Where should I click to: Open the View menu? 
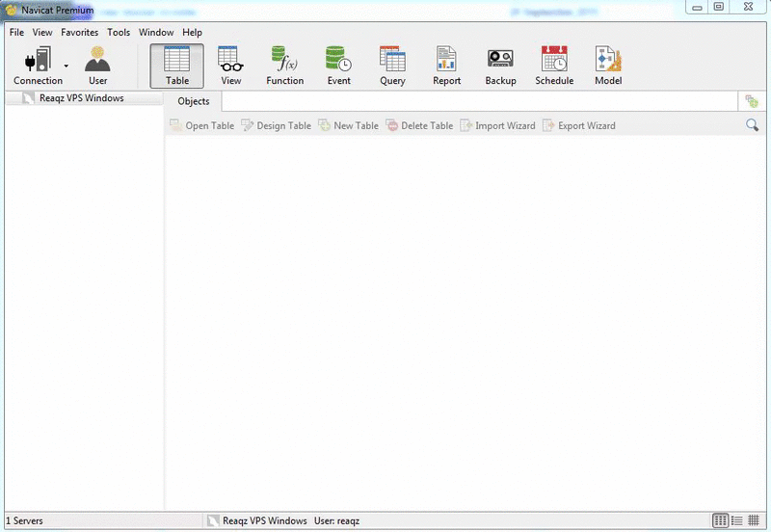tap(42, 33)
